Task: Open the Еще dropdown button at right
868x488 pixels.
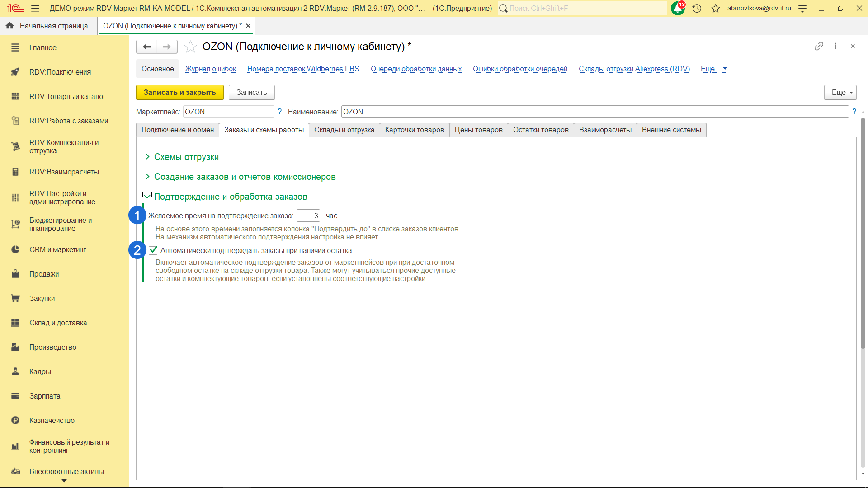Action: coord(840,92)
